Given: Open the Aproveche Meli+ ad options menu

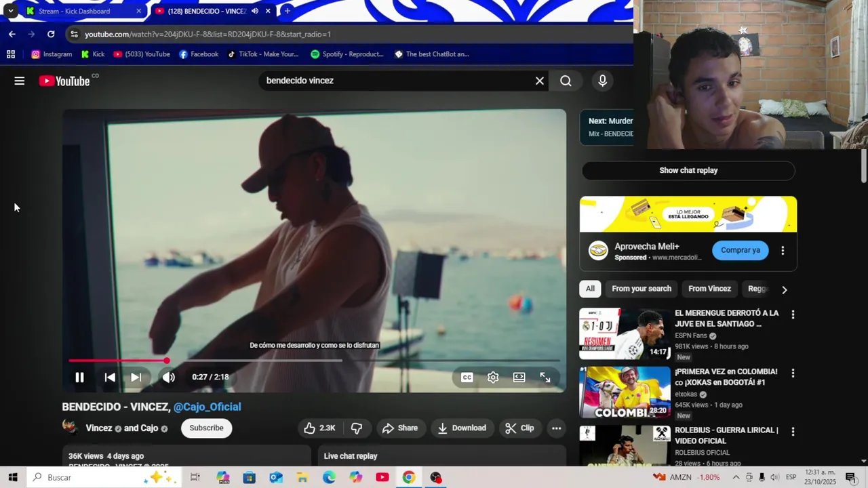Looking at the screenshot, I should click(783, 250).
